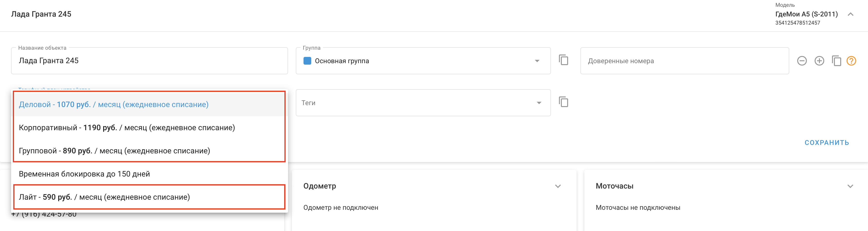Expand the Одометр section chevron

(x=558, y=186)
